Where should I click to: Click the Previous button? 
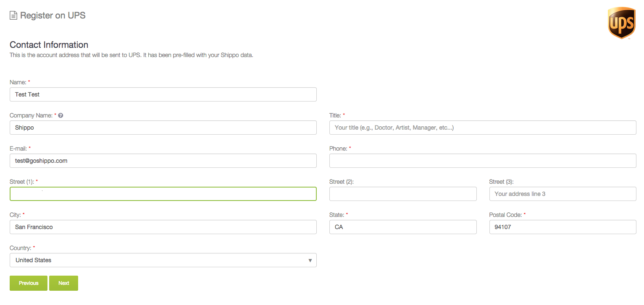click(x=29, y=283)
